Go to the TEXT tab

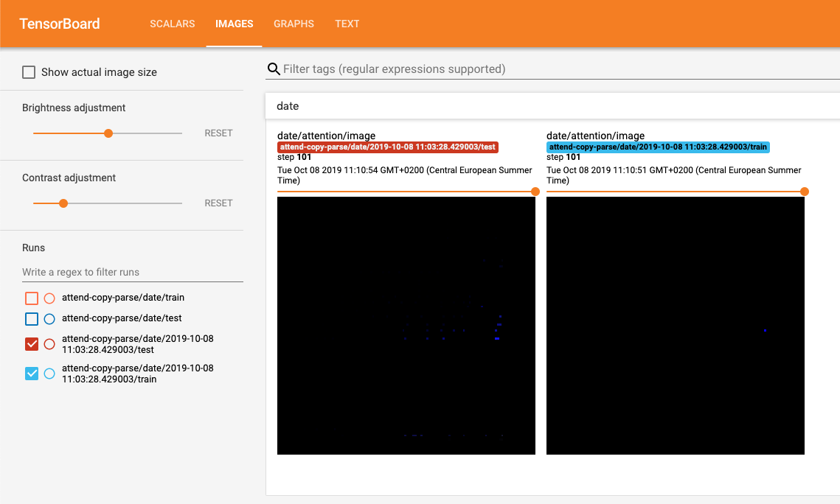pyautogui.click(x=347, y=24)
